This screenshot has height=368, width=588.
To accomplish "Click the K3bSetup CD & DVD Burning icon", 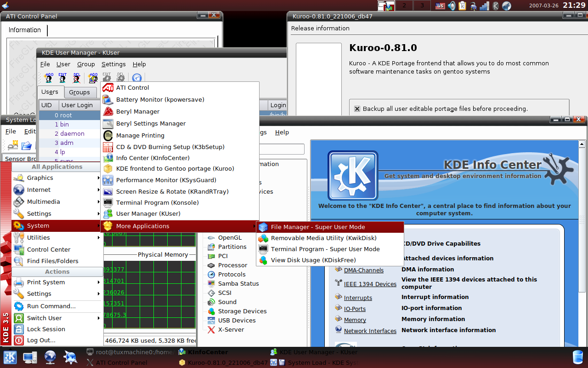I will [x=108, y=147].
